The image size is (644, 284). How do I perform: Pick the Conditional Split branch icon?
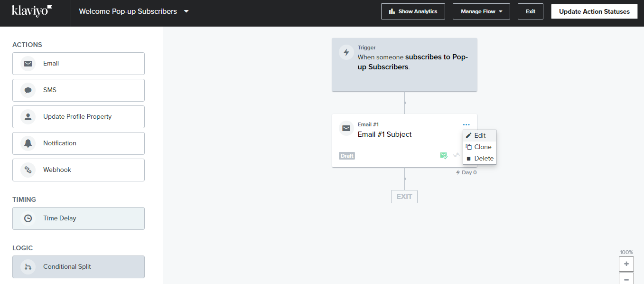point(28,267)
